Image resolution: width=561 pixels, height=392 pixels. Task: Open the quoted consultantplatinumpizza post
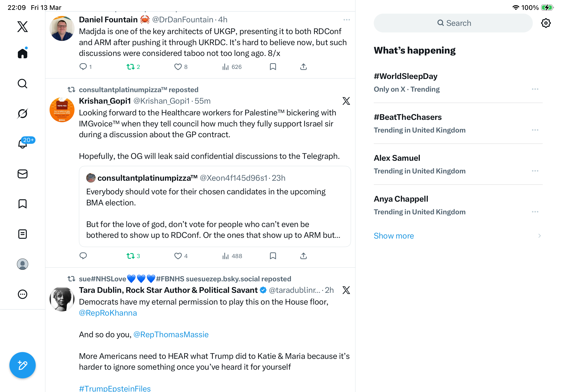[x=215, y=207]
